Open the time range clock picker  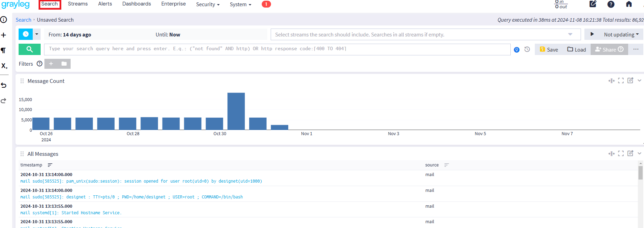click(26, 34)
